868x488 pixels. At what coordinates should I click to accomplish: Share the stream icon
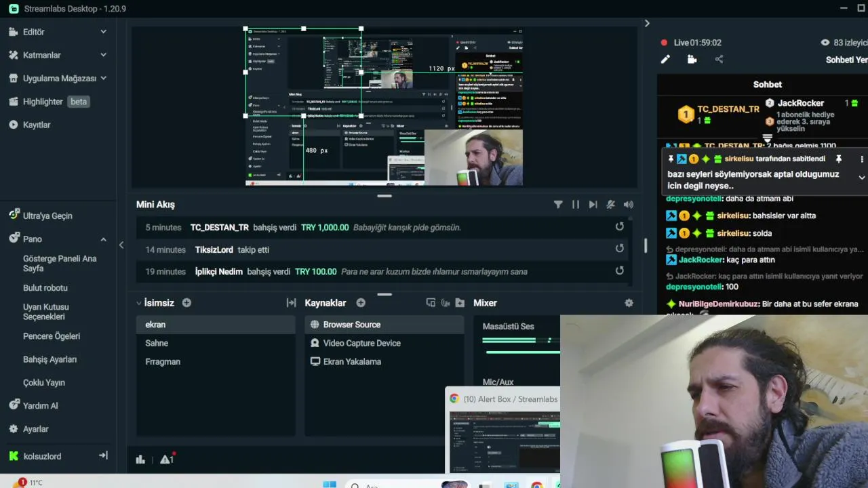tap(719, 60)
